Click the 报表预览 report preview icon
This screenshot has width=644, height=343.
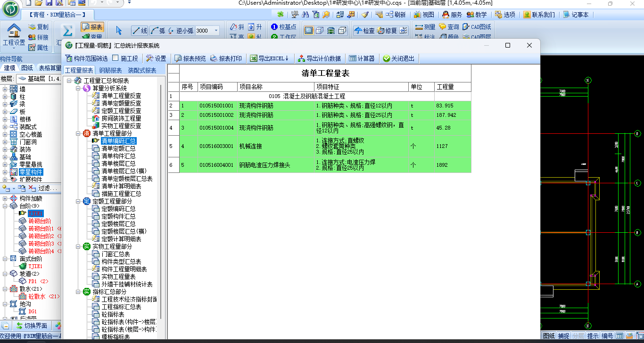(x=178, y=58)
